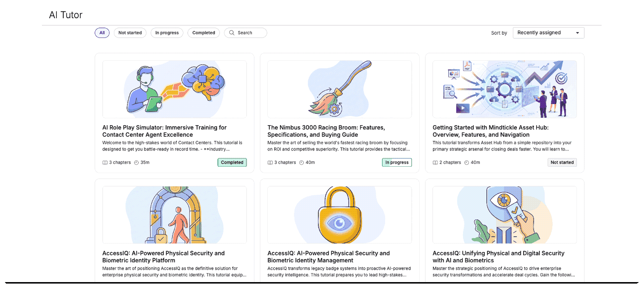Screen dimensions: 644x288
Task: Click the In progress badge on Nimbus card
Action: (x=397, y=162)
